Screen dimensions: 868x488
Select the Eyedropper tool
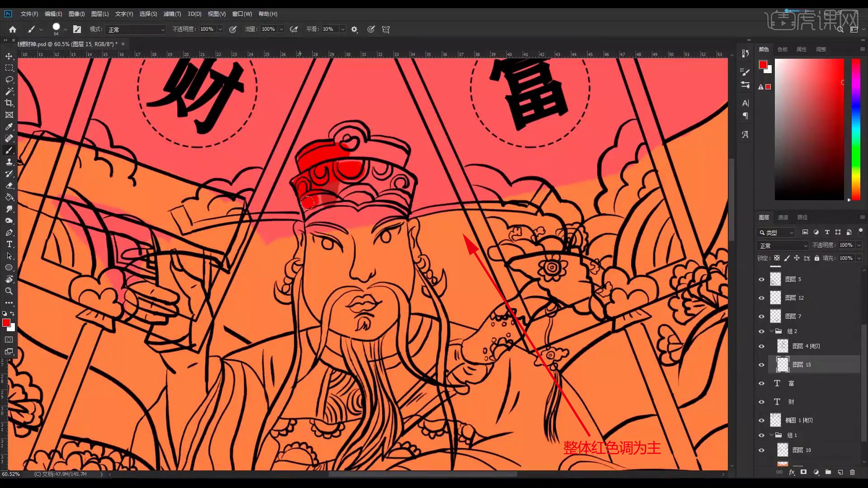(x=9, y=127)
